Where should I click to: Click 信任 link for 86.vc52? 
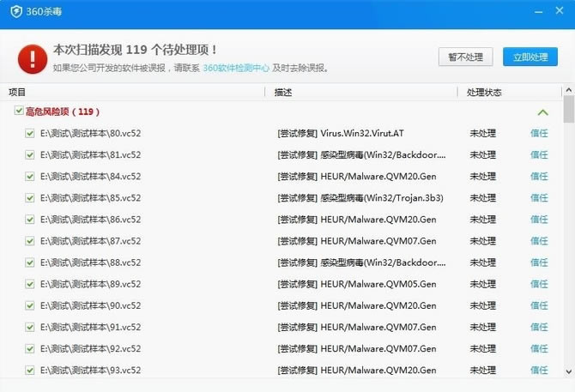[x=539, y=220]
